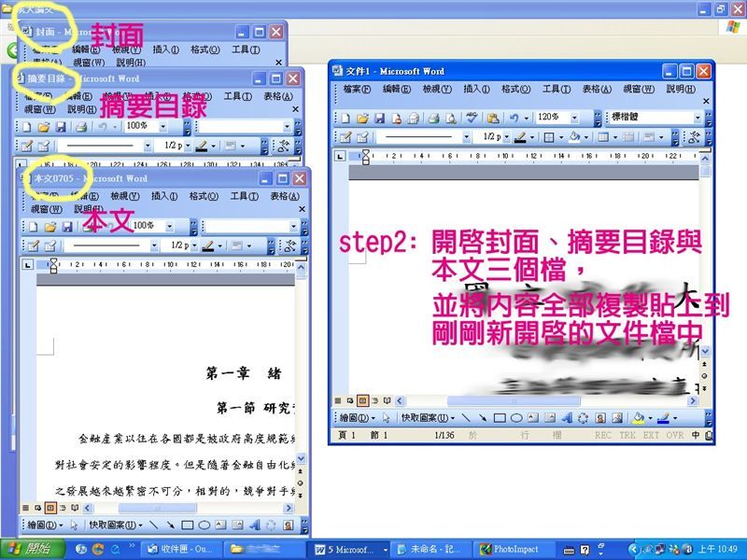Click 開始 Start button
747x560 pixels.
[x=32, y=549]
